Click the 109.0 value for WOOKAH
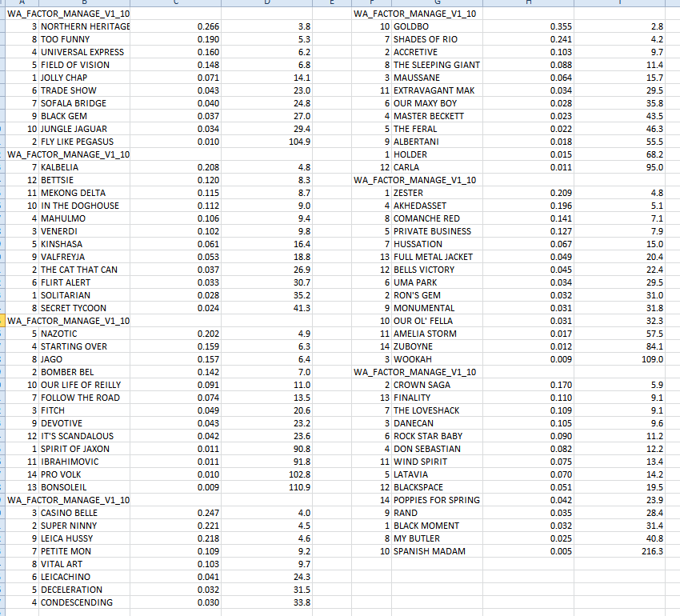Viewport: 680px width, 616px height. pos(620,359)
